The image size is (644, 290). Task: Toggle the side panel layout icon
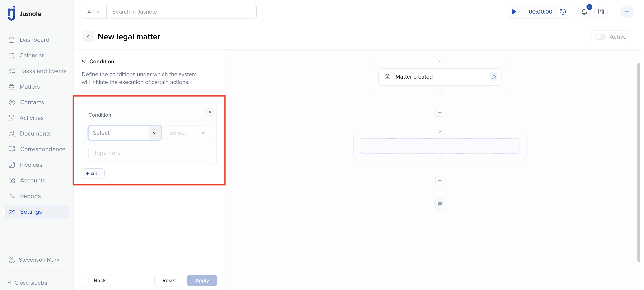tap(601, 12)
